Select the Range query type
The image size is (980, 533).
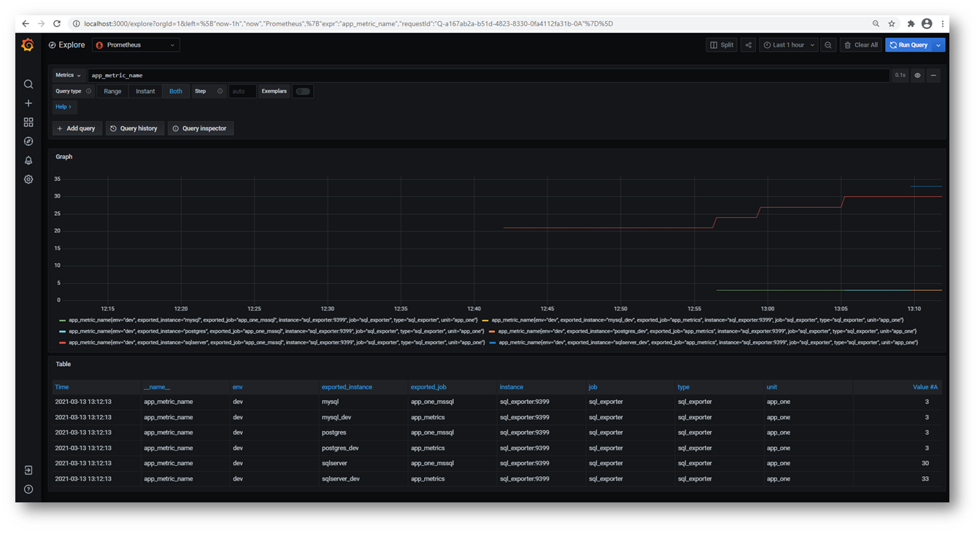pos(112,91)
